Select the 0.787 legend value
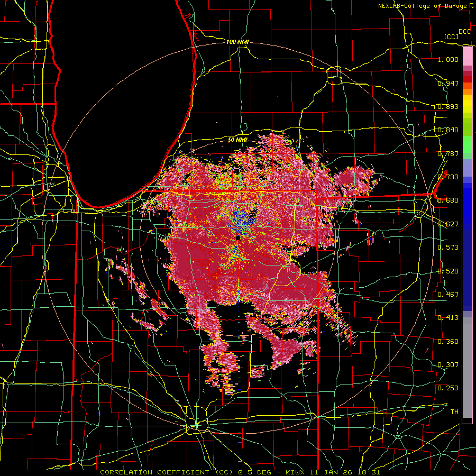The image size is (476, 476). (448, 153)
